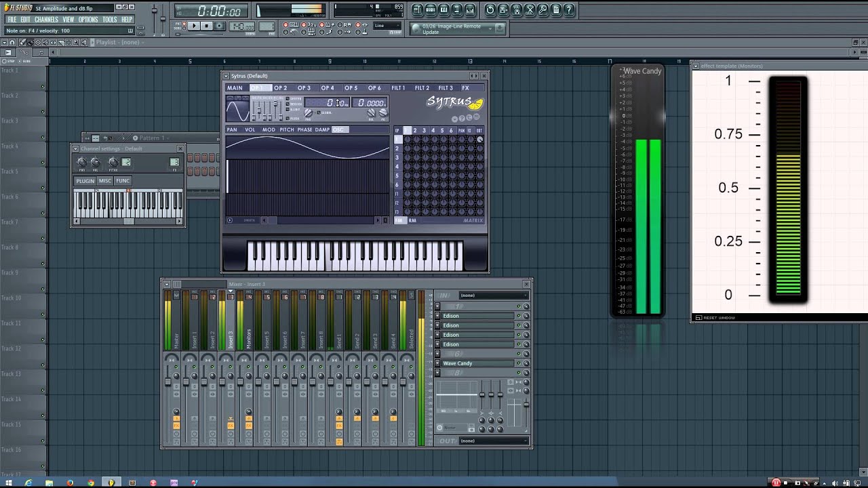Open the browser window icon
868x488 pixels.
tap(456, 10)
